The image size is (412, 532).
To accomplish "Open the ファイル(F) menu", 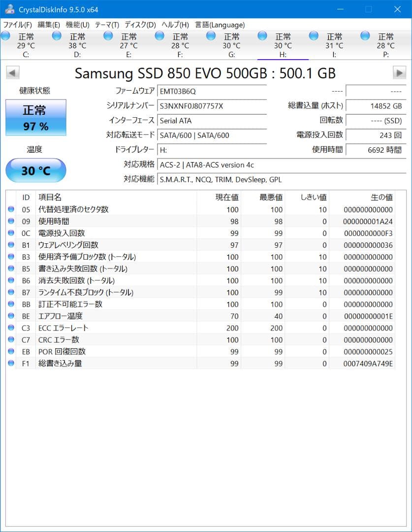I will 17,25.
